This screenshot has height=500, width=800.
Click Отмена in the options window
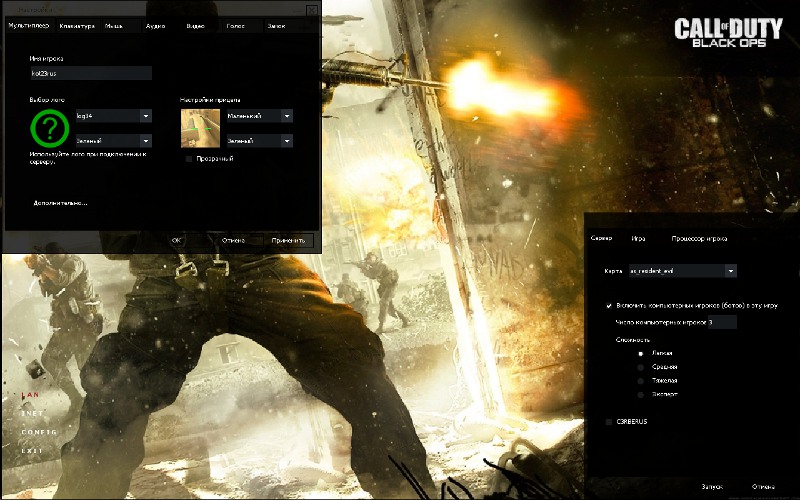pyautogui.click(x=233, y=240)
